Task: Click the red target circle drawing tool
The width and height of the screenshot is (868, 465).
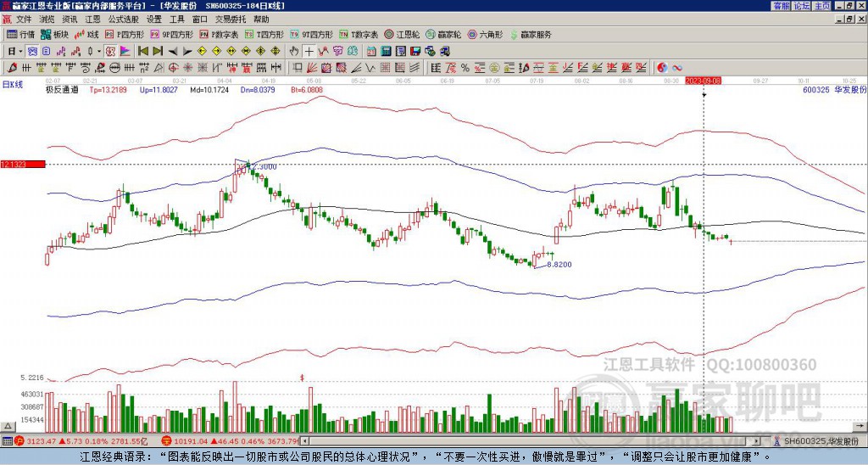Action: point(173,68)
